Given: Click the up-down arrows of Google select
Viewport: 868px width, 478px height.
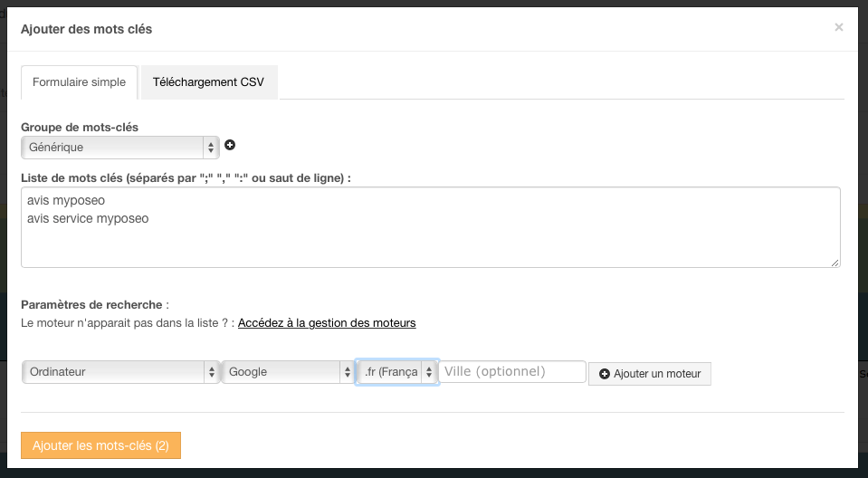Looking at the screenshot, I should coord(347,372).
